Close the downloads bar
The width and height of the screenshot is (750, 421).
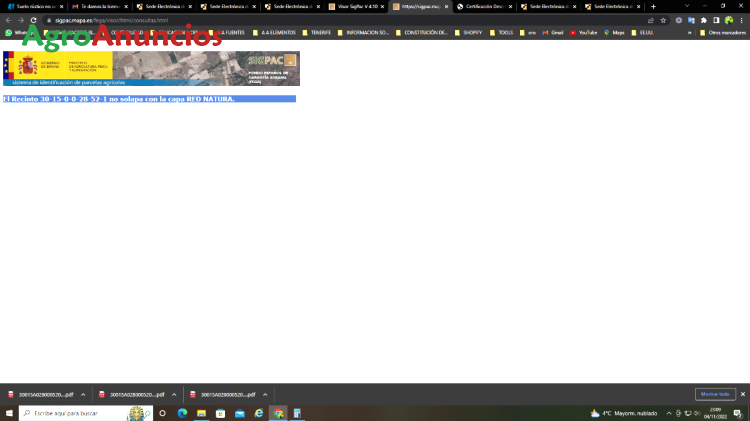743,394
